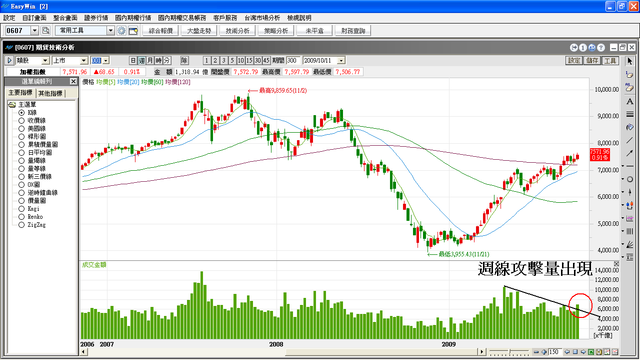Screen dimensions: 640x360
Task: Select the horizontal line tool
Action: pyautogui.click(x=630, y=166)
